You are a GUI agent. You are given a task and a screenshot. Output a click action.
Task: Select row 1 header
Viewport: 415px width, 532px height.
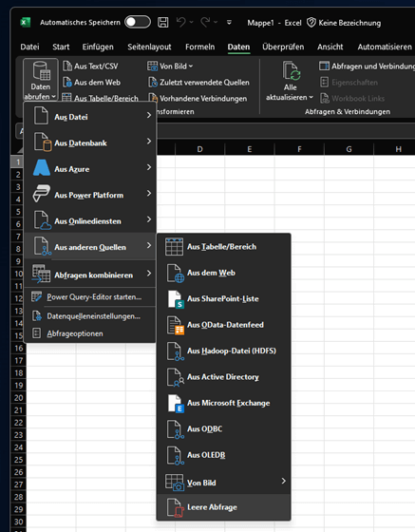[18, 161]
